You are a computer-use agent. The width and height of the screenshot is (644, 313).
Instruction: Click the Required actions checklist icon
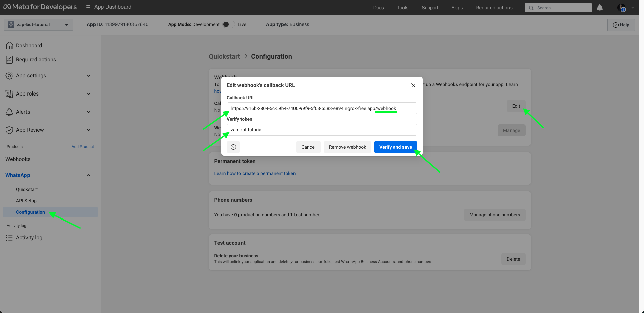pyautogui.click(x=9, y=60)
